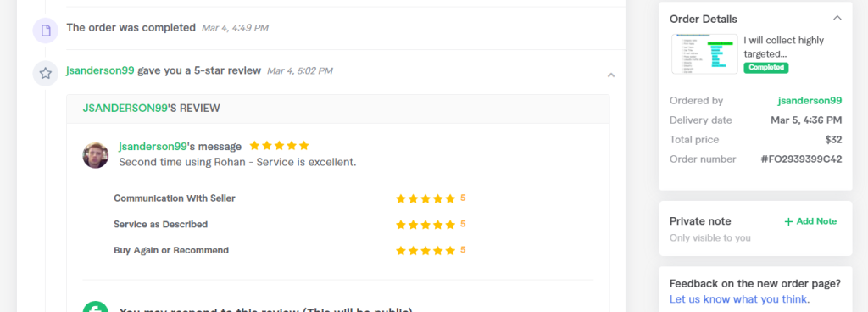Screen dimensions: 868x312
Task: Collapse the Order Details panel
Action: pos(837,18)
